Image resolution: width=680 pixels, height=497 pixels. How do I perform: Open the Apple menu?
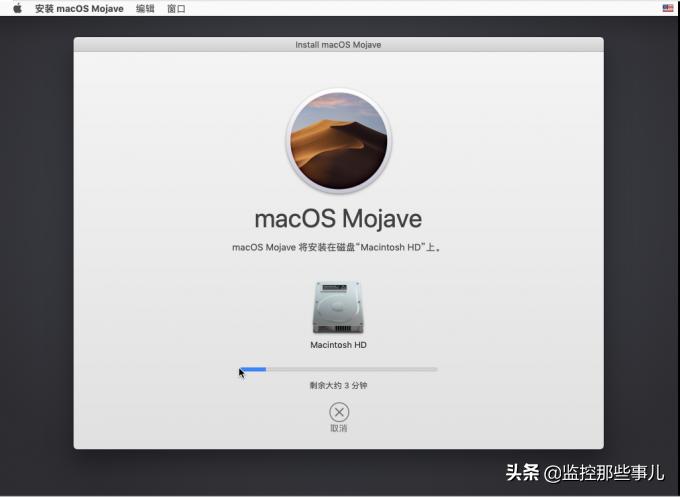17,8
